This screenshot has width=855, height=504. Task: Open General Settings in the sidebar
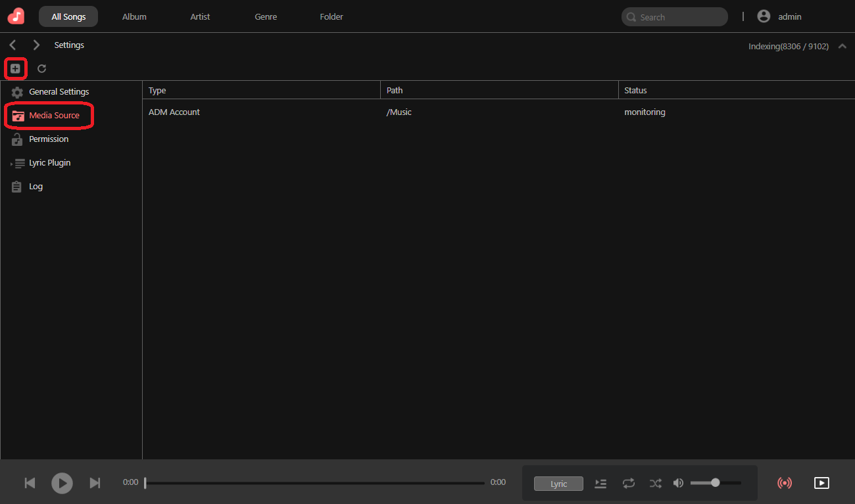(59, 92)
